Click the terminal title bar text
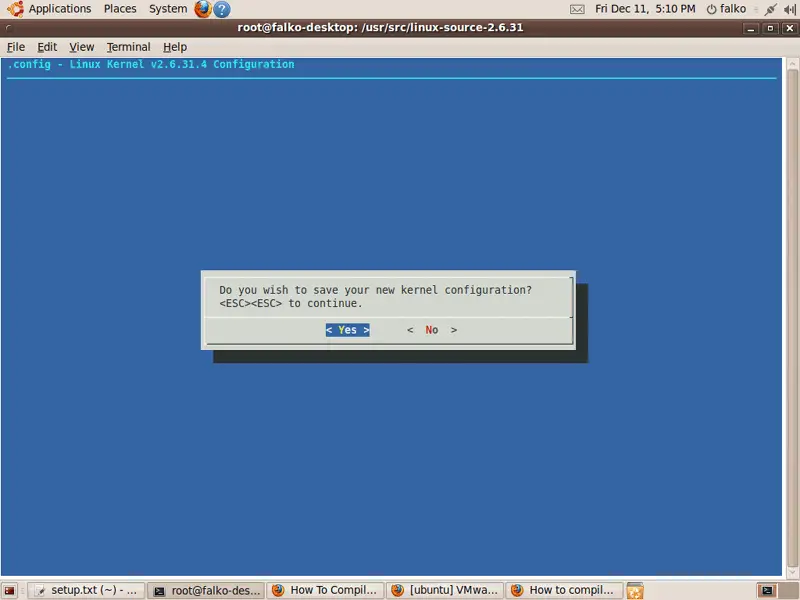Viewport: 800px width, 600px height. [x=380, y=28]
